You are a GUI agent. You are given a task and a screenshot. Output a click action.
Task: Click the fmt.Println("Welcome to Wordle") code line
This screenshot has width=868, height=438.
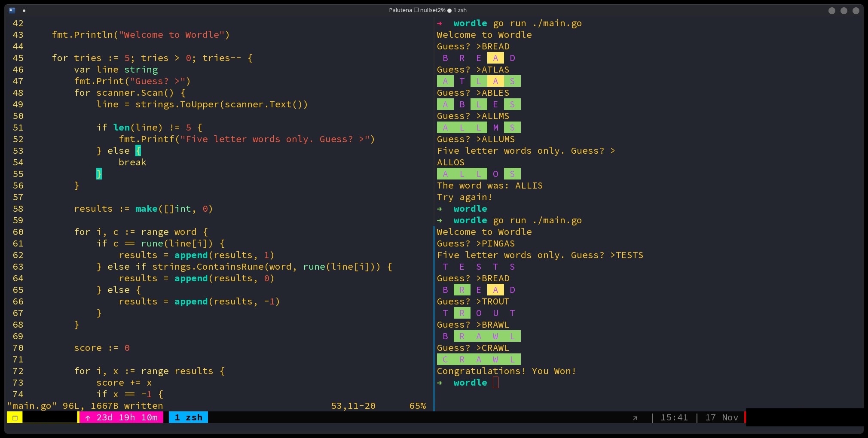[x=141, y=35]
